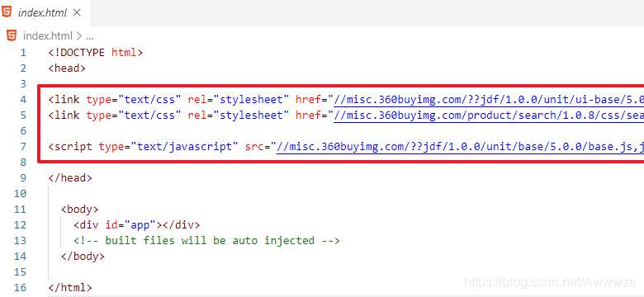Click the built files comment line

pos(207,241)
